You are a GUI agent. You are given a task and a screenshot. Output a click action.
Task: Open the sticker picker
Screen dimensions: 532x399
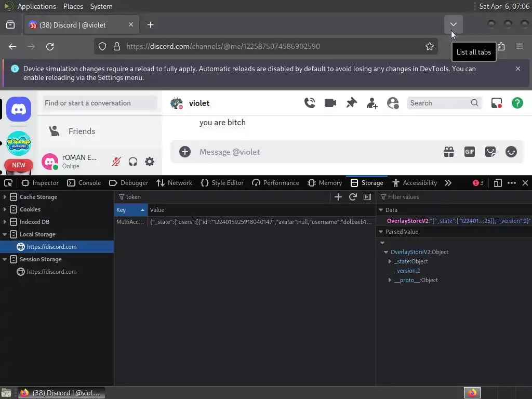(490, 152)
